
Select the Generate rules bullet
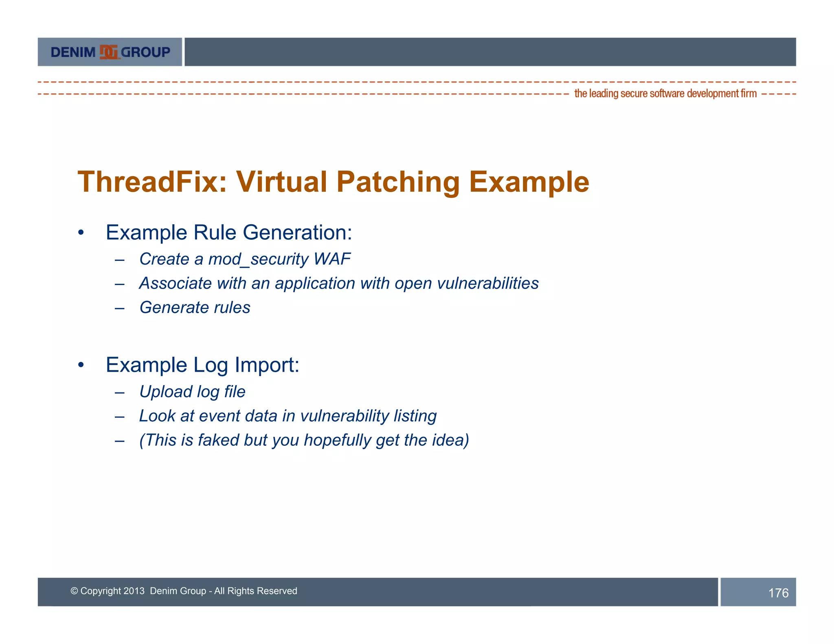(195, 307)
